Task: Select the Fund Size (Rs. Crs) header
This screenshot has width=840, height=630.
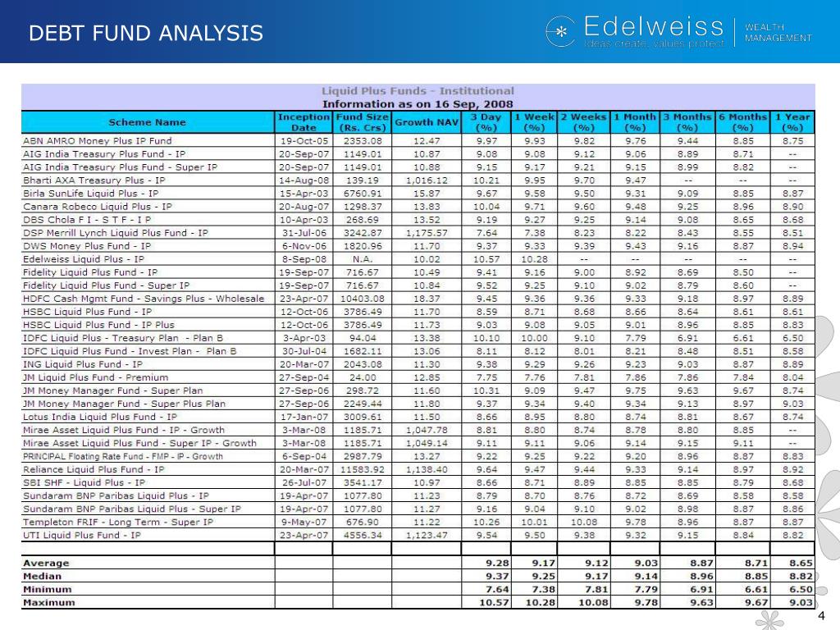Action: [x=362, y=122]
